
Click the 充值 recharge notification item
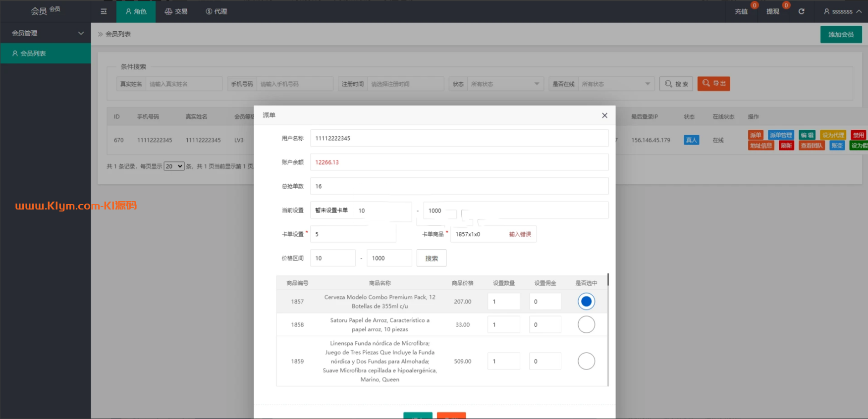(x=741, y=11)
